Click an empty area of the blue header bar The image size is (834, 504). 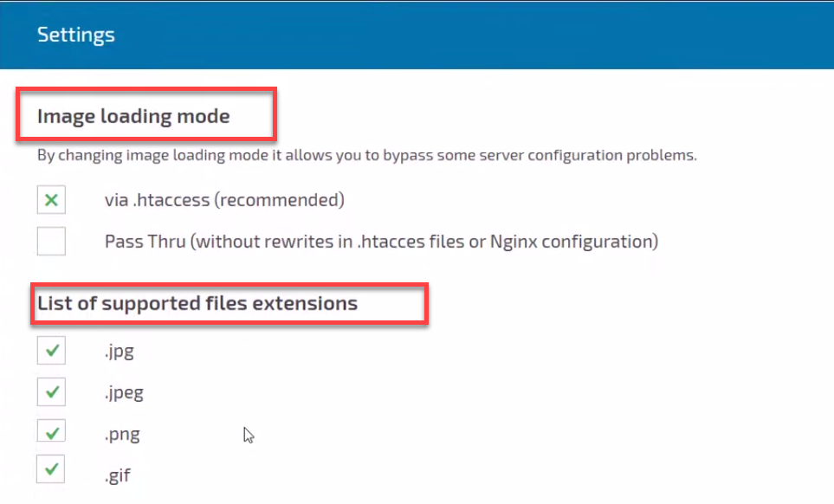click(x=479, y=36)
